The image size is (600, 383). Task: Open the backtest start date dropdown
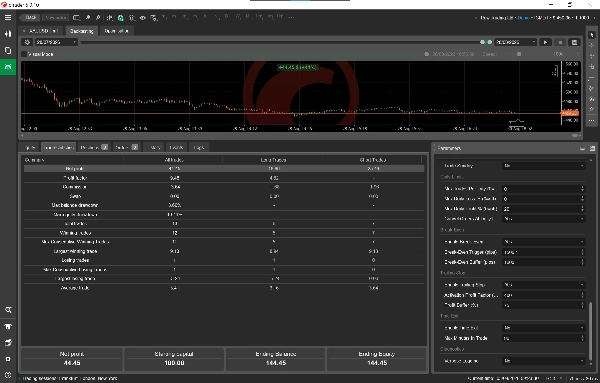[x=56, y=42]
